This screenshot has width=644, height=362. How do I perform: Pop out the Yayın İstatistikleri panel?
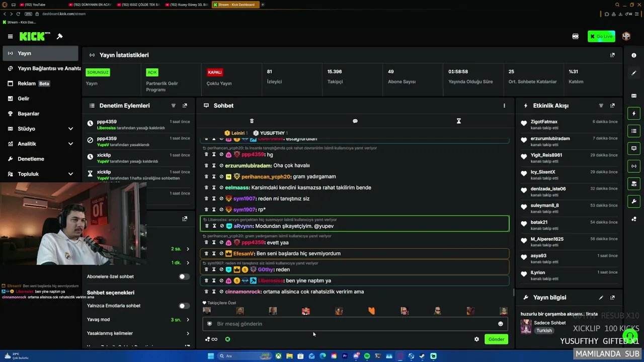pos(612,55)
